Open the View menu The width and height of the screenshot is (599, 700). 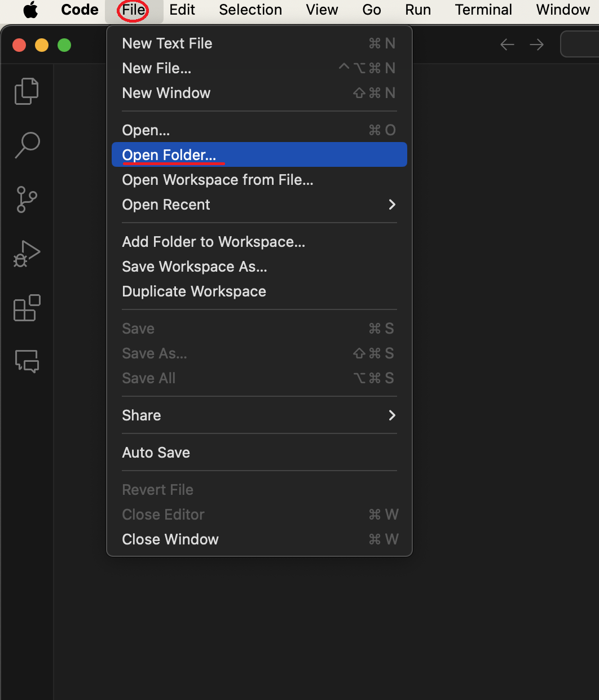point(322,10)
